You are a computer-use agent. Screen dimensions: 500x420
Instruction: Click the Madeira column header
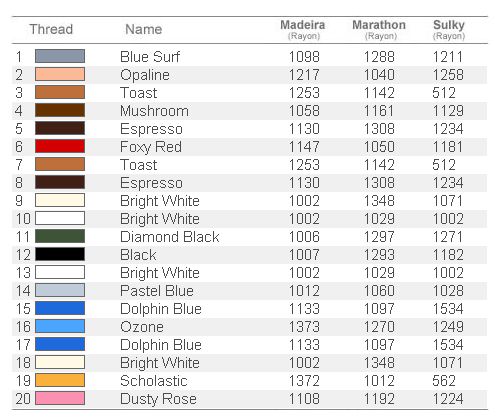(x=303, y=29)
